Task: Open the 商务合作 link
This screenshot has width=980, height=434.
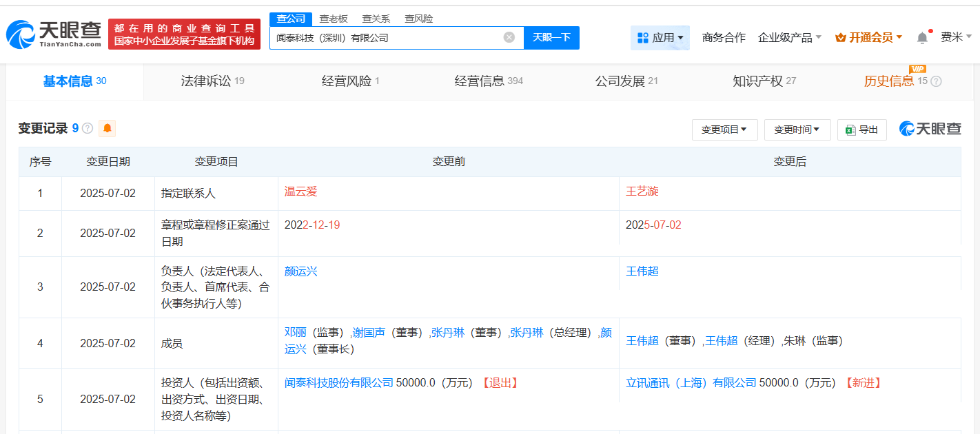Action: click(724, 37)
